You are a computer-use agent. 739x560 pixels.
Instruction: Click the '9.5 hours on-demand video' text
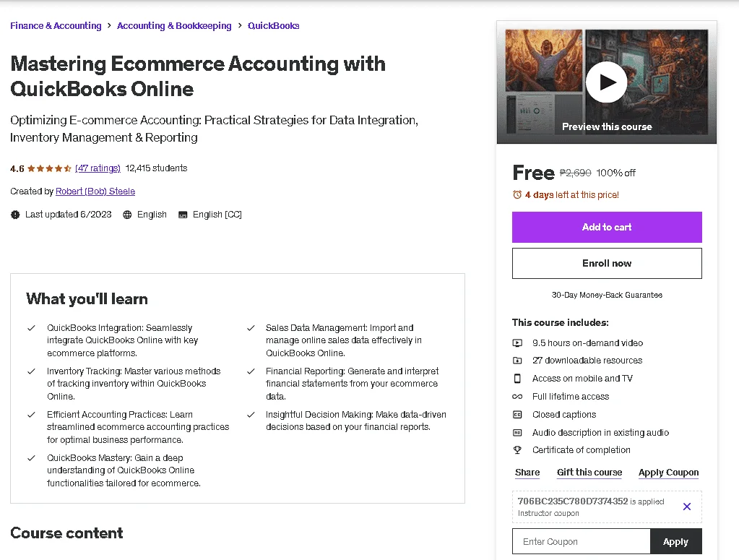(x=587, y=343)
